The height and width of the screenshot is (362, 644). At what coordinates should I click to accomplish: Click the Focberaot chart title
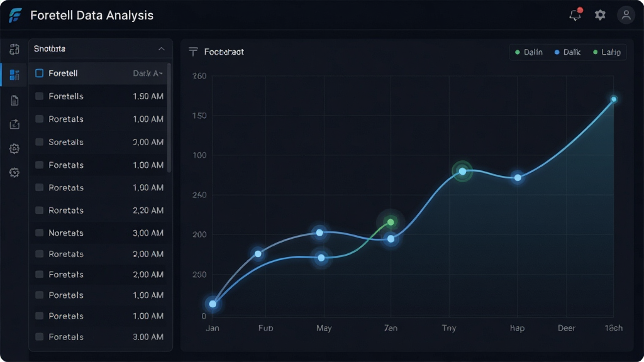(x=224, y=52)
